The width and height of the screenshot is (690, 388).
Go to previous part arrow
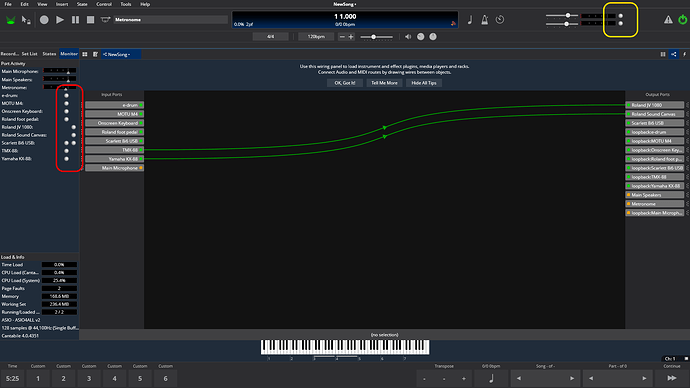tap(591, 378)
